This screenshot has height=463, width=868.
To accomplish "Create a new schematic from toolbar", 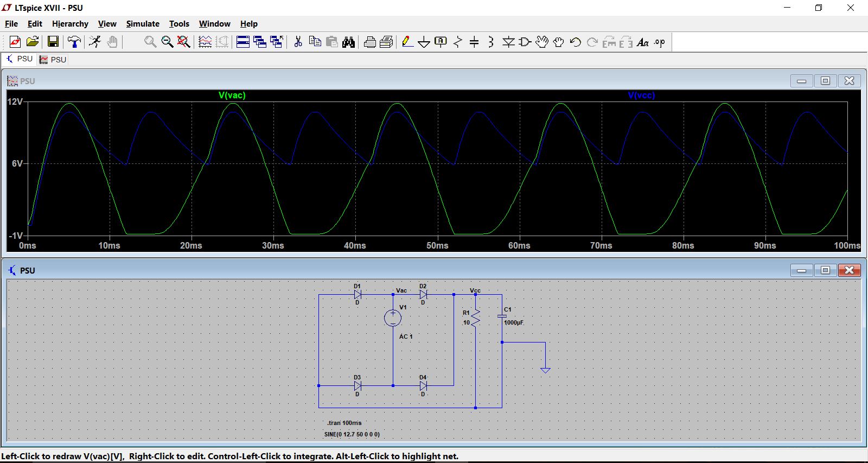I will pos(15,42).
